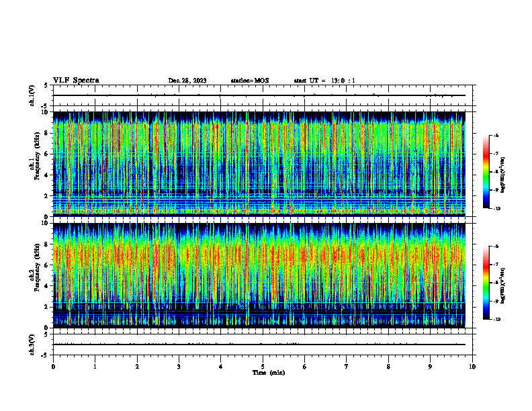532x411 pixels.
Task: Click the "0" tick on the time axis
Action: pos(53,367)
